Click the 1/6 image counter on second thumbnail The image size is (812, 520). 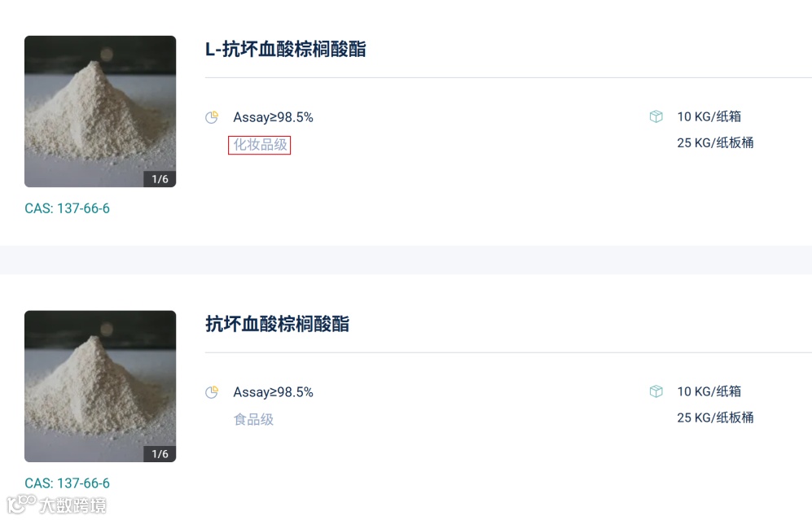[x=160, y=454]
